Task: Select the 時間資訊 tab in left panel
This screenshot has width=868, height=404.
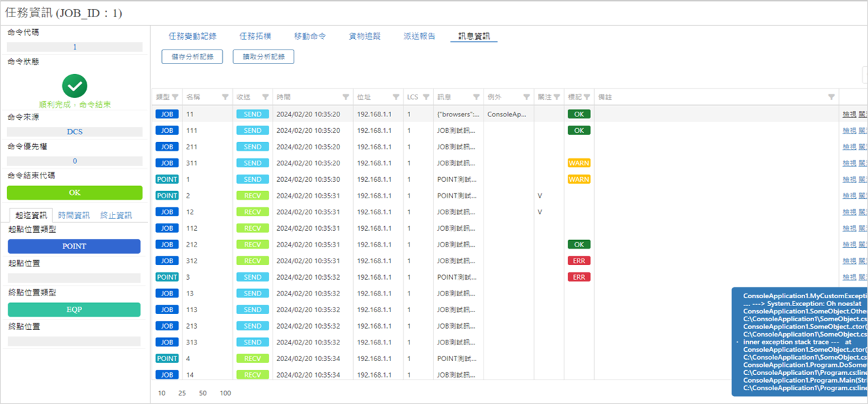Action: coord(73,215)
